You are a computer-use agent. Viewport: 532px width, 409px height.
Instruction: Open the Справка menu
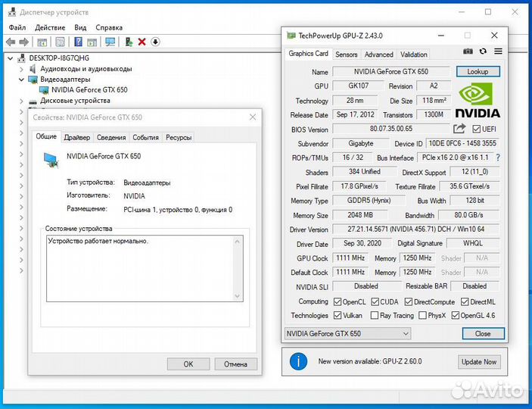tap(109, 27)
